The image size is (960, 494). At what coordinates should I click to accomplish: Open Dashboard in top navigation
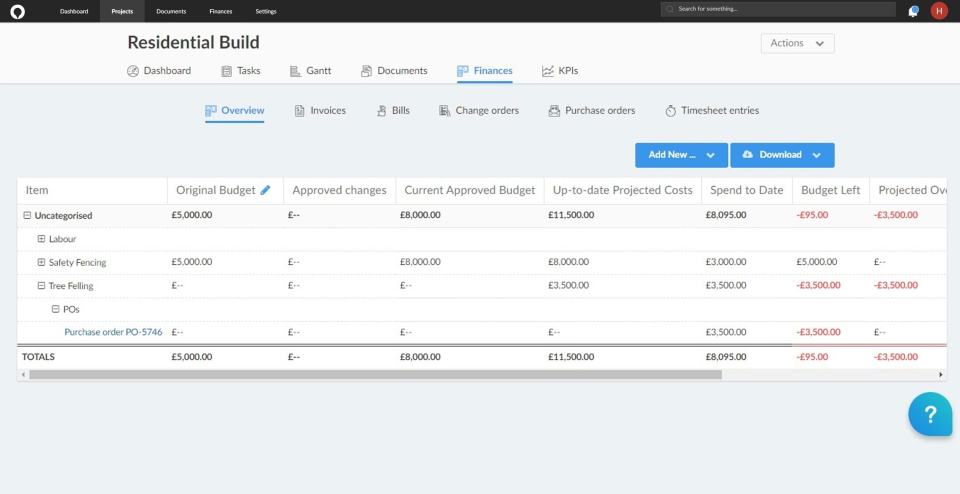[x=74, y=11]
